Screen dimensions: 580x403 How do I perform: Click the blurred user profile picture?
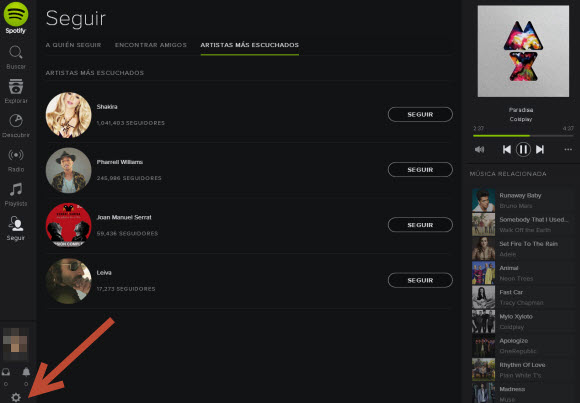point(15,344)
